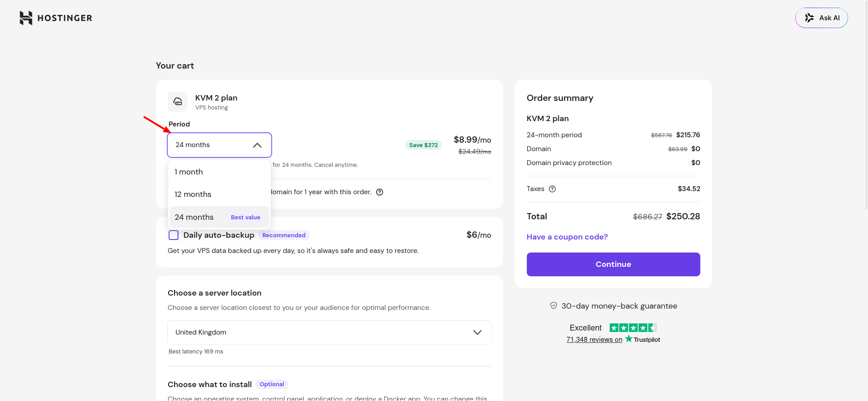Open the free domain help question icon
Screen dimensions: 868x401
(380, 192)
